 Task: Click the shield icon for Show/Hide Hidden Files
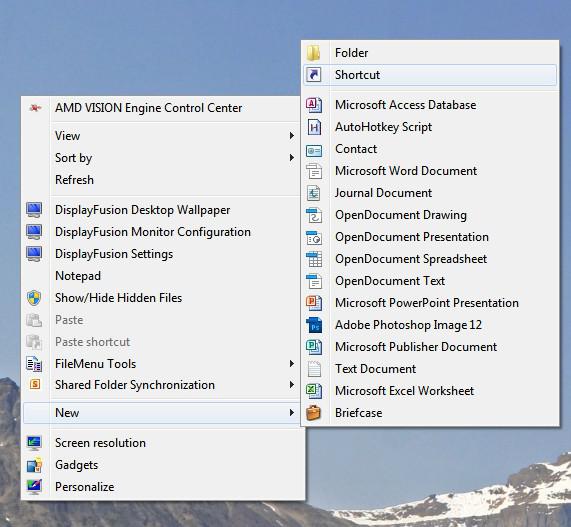click(34, 298)
